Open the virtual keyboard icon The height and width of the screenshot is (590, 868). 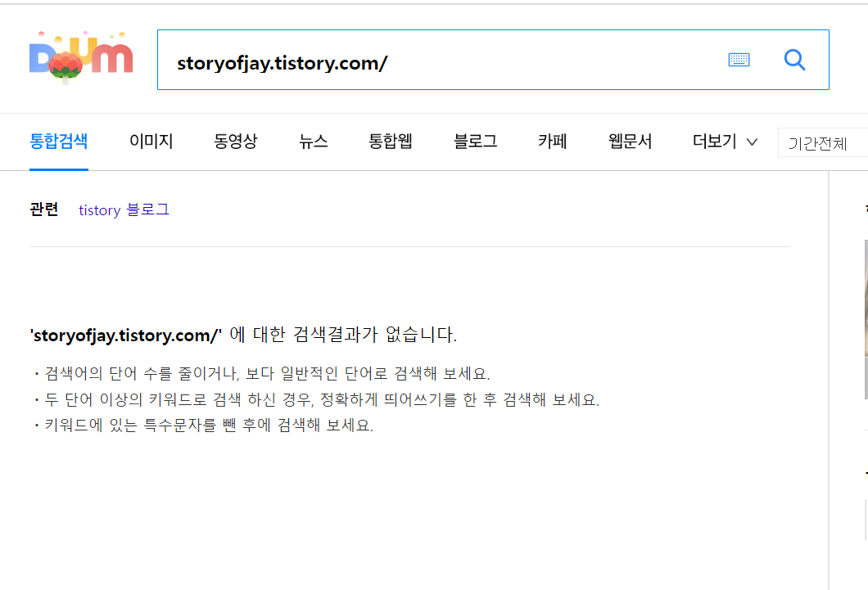pos(739,60)
